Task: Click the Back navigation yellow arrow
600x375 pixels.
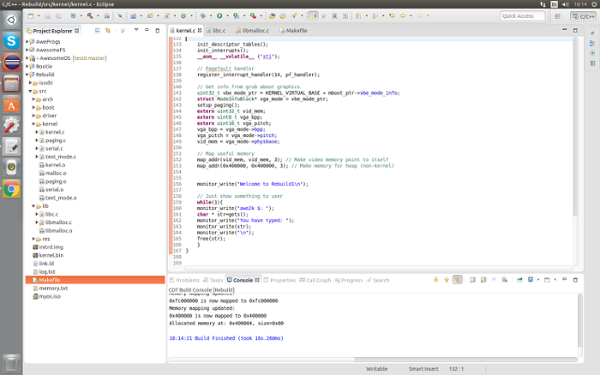Action: tap(403, 16)
